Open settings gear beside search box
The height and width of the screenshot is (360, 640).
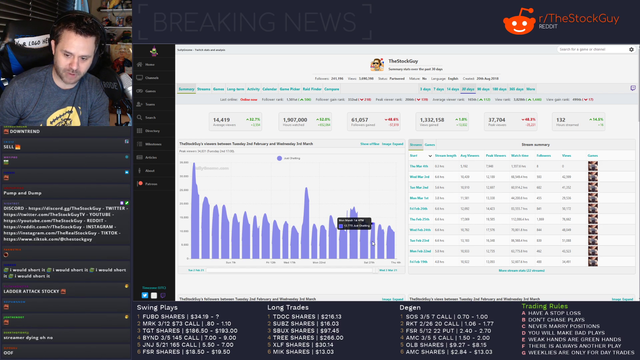(631, 49)
